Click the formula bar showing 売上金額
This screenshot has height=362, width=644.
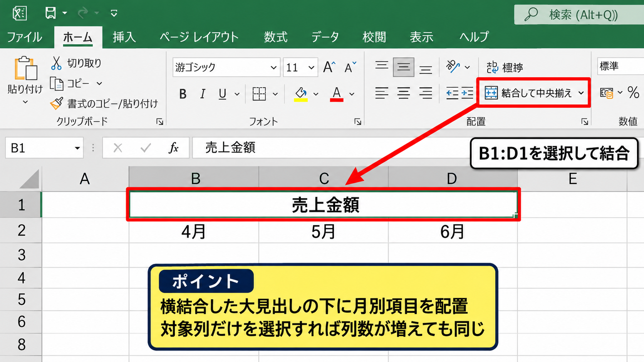pos(331,148)
